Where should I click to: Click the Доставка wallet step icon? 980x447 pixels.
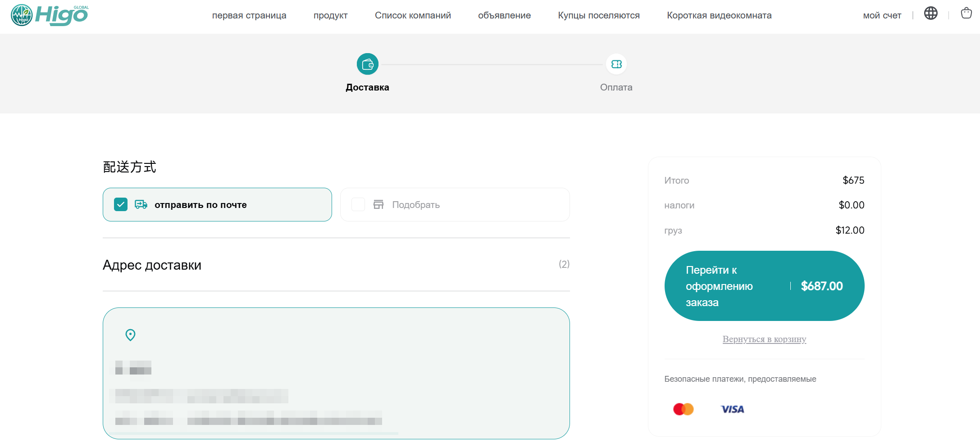coord(367,64)
